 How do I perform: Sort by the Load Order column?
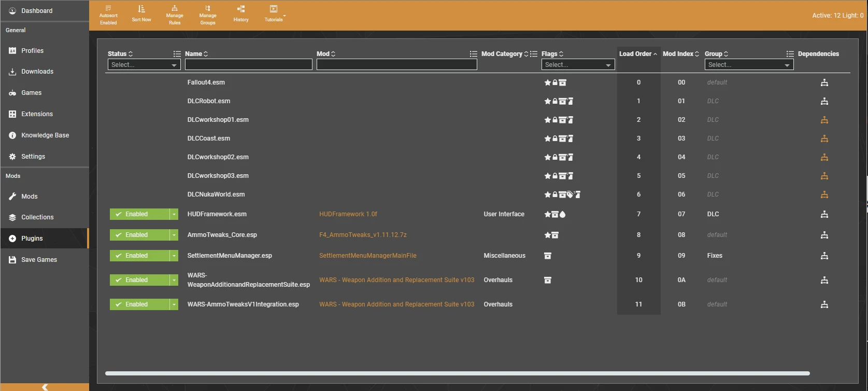point(638,54)
